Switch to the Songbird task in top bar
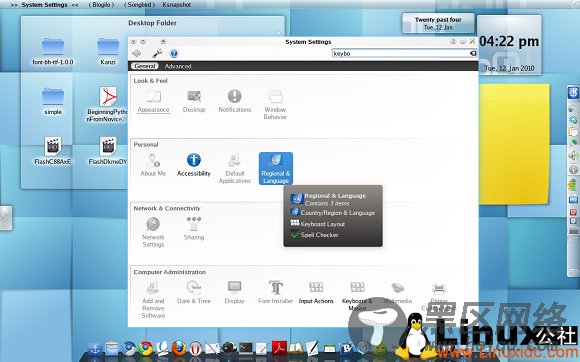The height and width of the screenshot is (362, 580). tap(139, 5)
